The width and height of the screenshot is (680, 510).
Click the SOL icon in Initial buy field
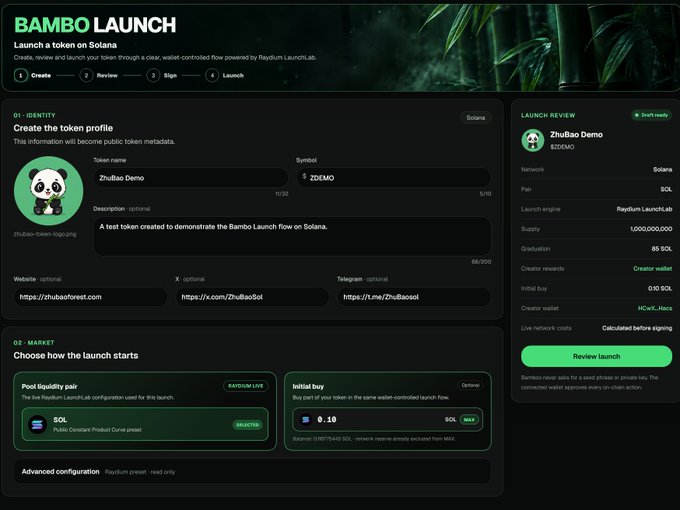pos(306,419)
